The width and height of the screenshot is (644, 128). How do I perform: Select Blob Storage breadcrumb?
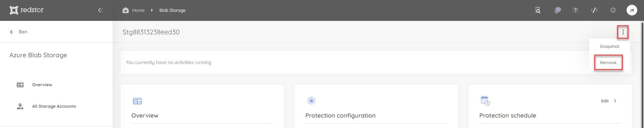tap(172, 10)
